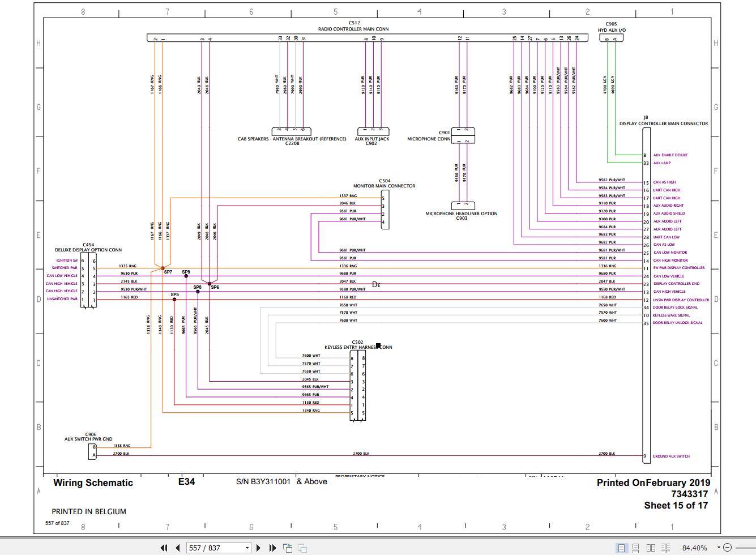Click the C512 Radio Controller Main Conn label

[353, 26]
